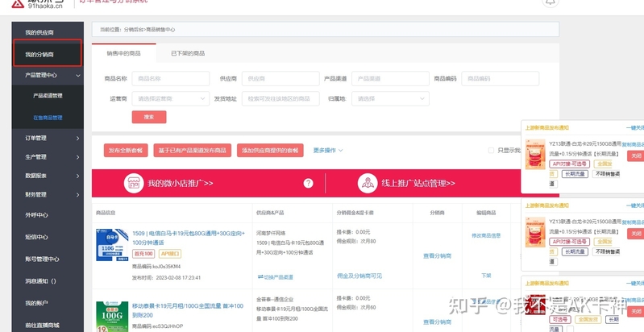Screen dimensions: 644x332
Task: Click the micro-shop storefront icon
Action: (134, 183)
